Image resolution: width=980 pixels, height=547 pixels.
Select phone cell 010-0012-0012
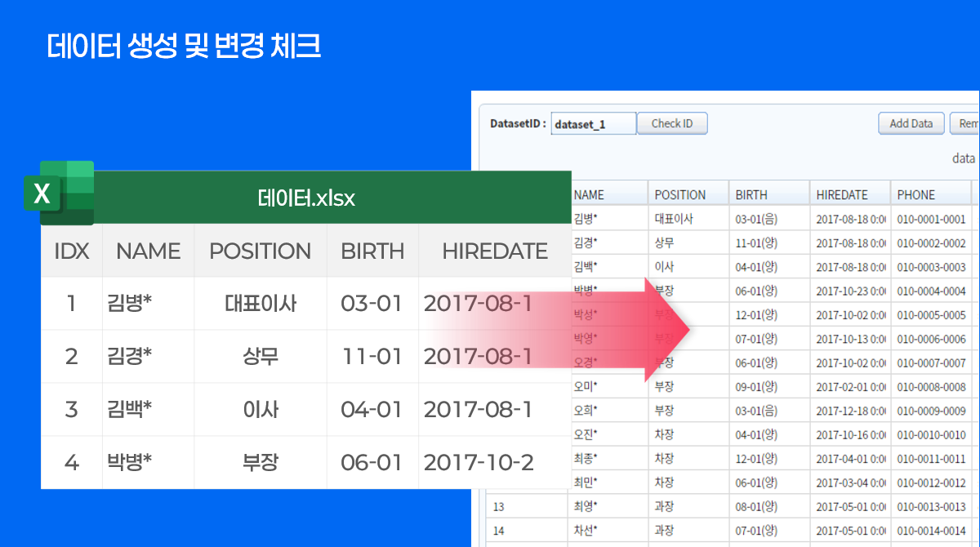point(932,483)
